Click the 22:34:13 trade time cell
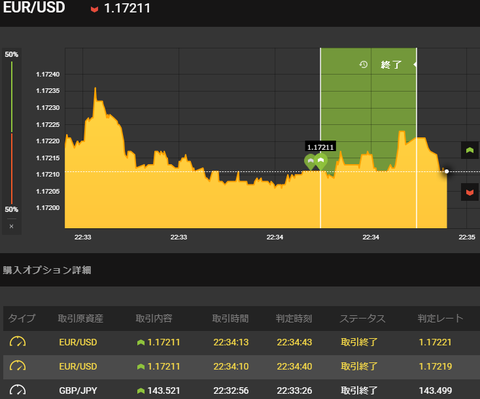This screenshot has width=480, height=399. 231,342
